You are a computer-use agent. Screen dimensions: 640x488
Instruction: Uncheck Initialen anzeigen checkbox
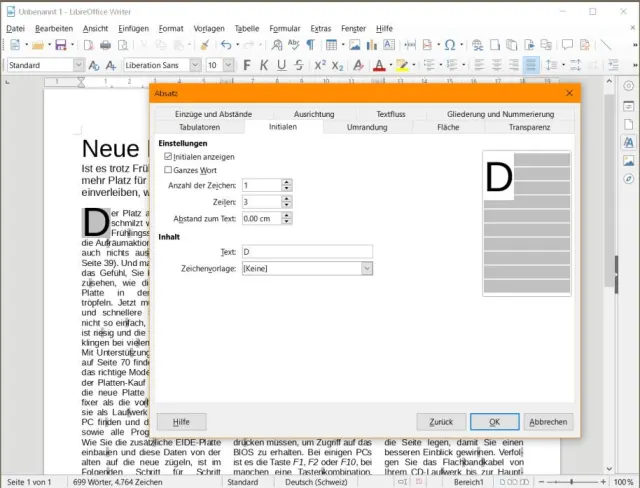coord(168,157)
